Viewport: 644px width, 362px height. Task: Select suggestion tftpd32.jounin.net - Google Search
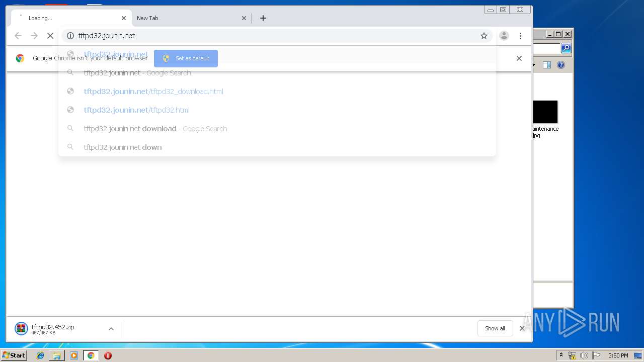tap(277, 73)
